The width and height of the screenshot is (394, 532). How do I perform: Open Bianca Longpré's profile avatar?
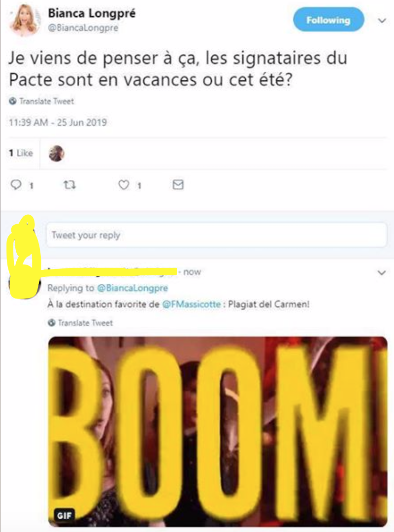[x=25, y=20]
